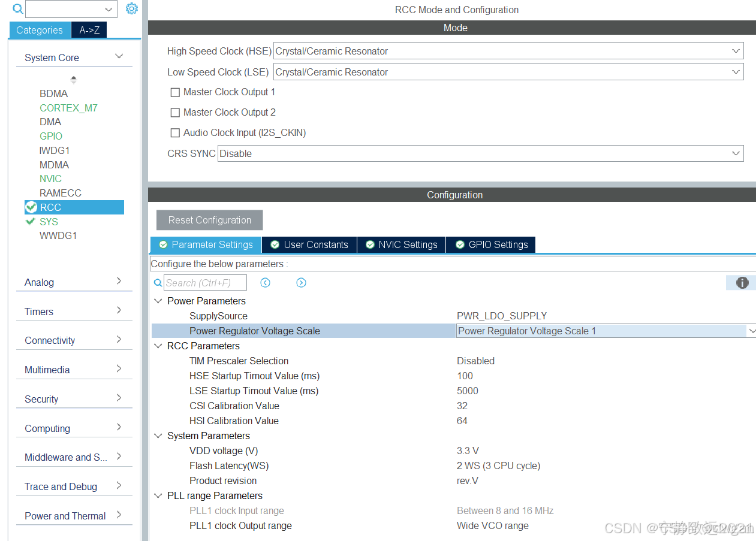
Task: Click the search magnifier icon in sidebar
Action: point(17,8)
